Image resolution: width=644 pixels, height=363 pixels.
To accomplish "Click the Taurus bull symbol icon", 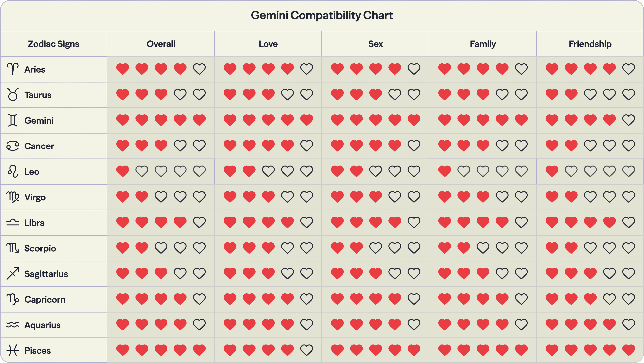I will coord(13,94).
